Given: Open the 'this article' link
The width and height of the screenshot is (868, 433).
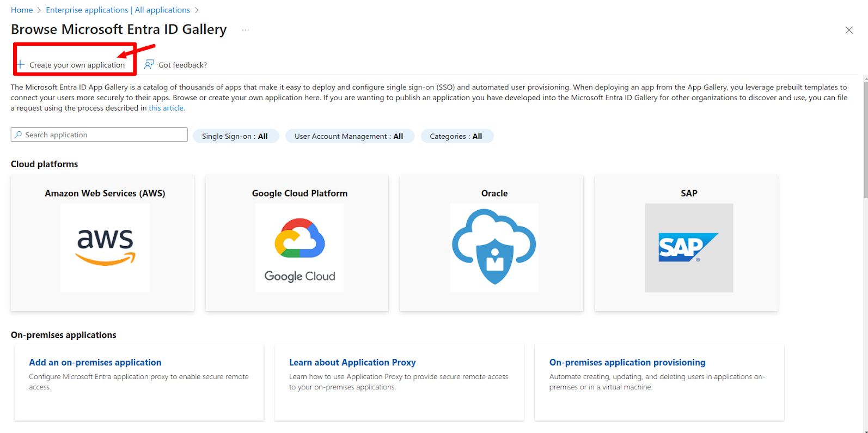Looking at the screenshot, I should pyautogui.click(x=167, y=108).
